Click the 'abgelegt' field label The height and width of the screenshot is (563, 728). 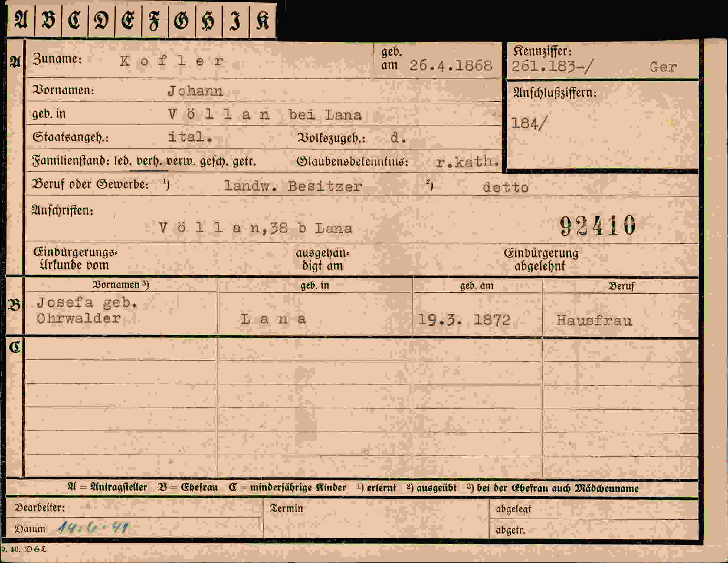pos(513,509)
